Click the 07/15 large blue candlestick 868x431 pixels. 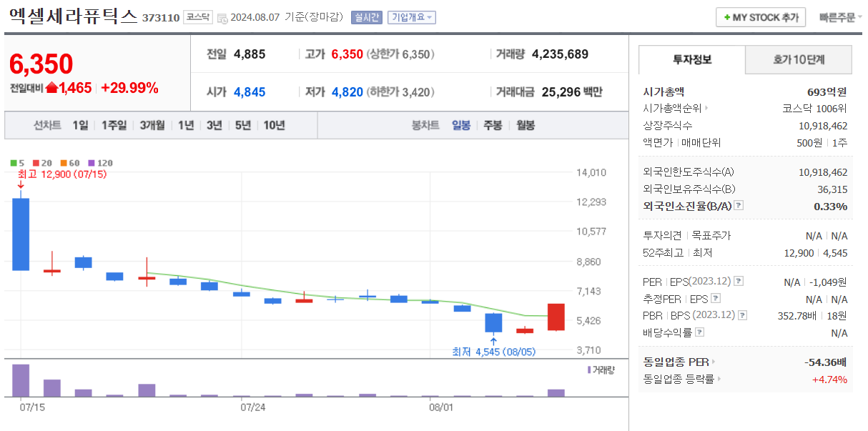[x=21, y=234]
